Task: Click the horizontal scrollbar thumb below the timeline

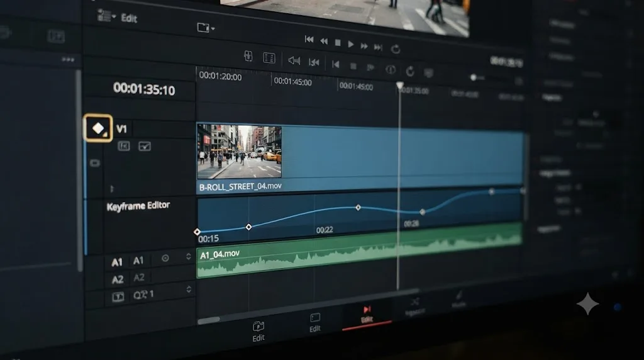Action: pyautogui.click(x=209, y=320)
